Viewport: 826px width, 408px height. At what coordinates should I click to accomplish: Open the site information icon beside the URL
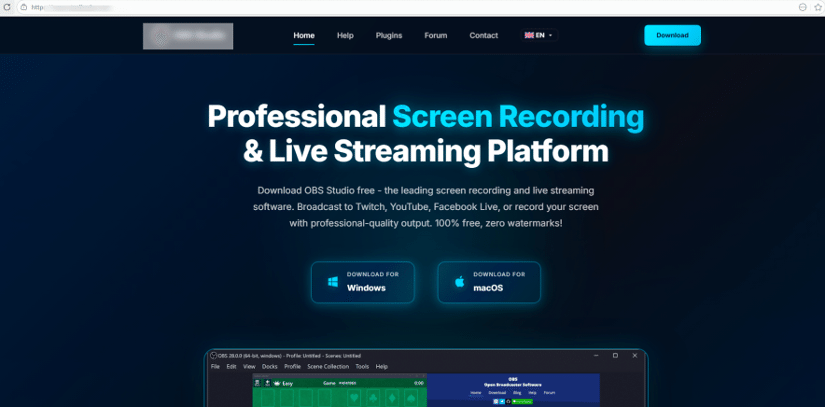(23, 7)
